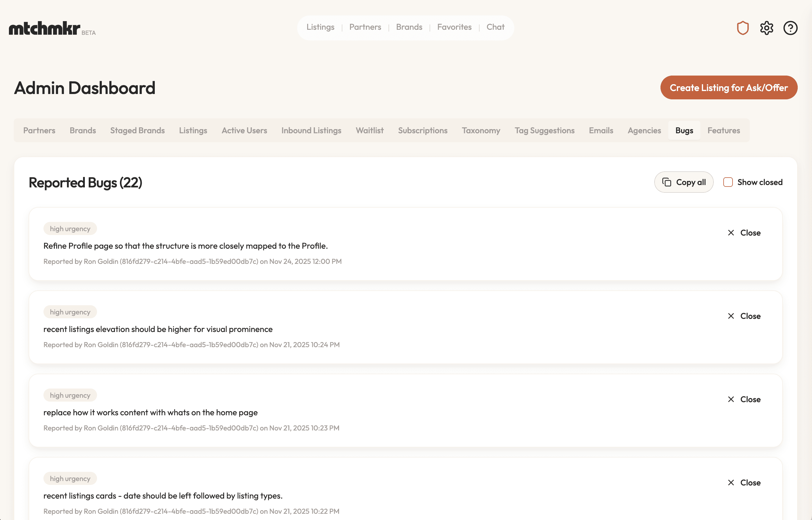Navigate to Partners in top navigation

pos(365,27)
